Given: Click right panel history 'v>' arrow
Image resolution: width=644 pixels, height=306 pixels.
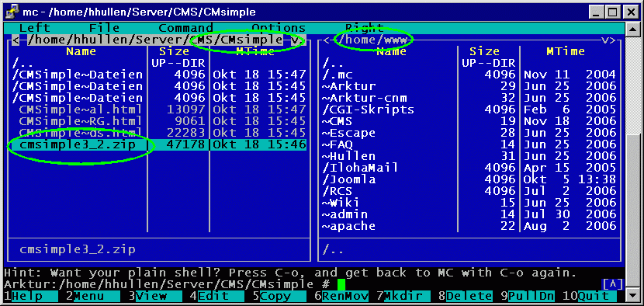Looking at the screenshot, I should point(608,40).
